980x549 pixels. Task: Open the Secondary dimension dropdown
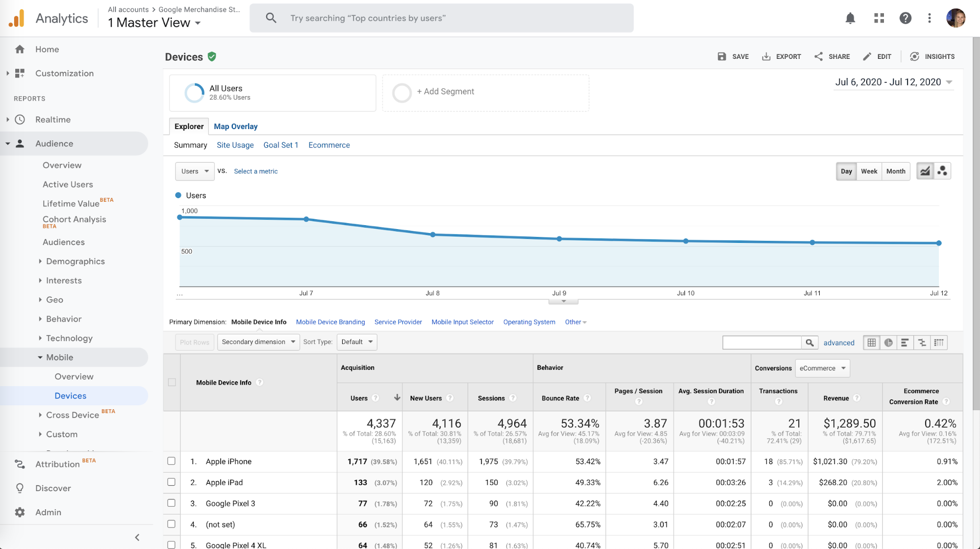(x=258, y=341)
